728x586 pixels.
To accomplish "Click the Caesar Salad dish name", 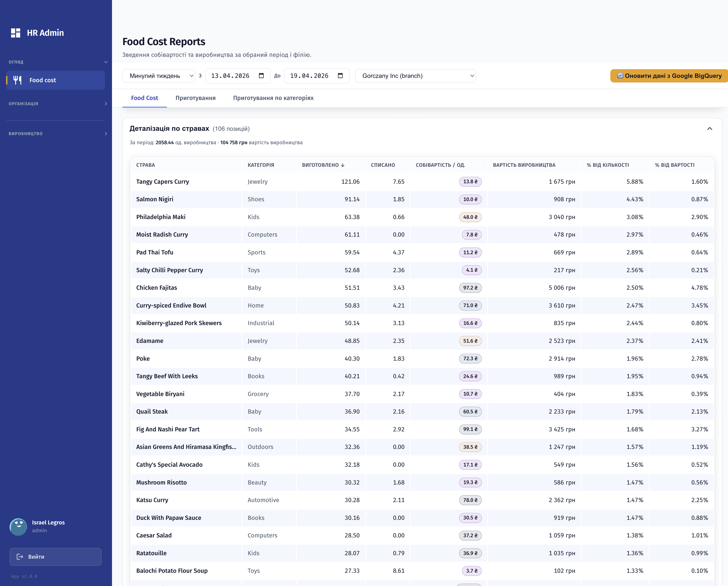I will tap(154, 535).
